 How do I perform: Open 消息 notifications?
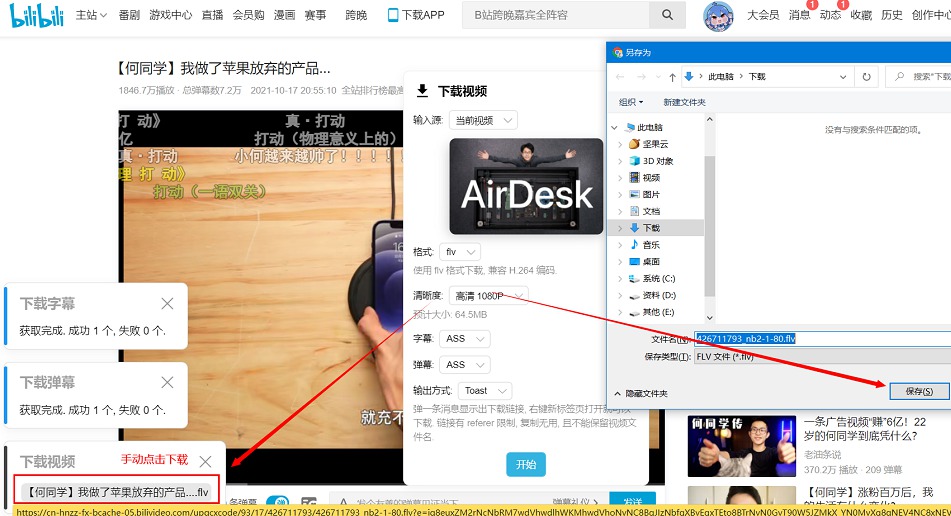799,15
